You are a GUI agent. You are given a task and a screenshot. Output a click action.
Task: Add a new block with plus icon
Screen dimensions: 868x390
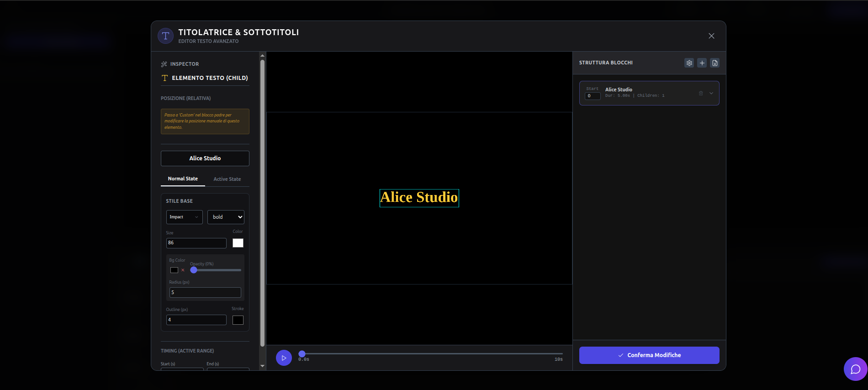click(702, 63)
